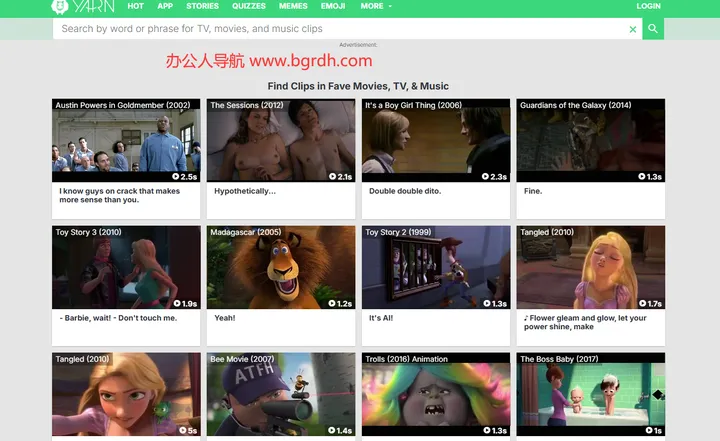Open Toy Story 3 (2010) thumbnail
Image resolution: width=720 pixels, height=441 pixels.
(126, 267)
